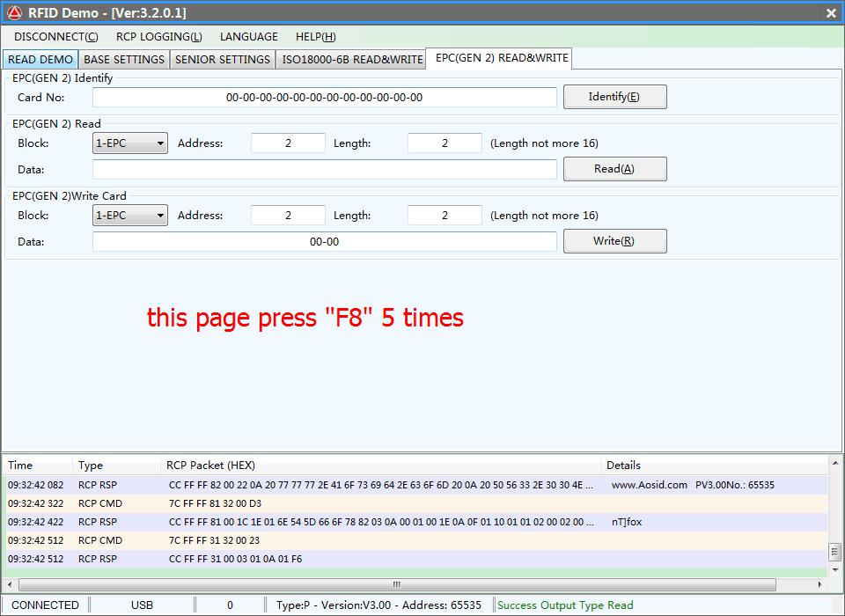Close the RFID Demo window

(x=831, y=13)
